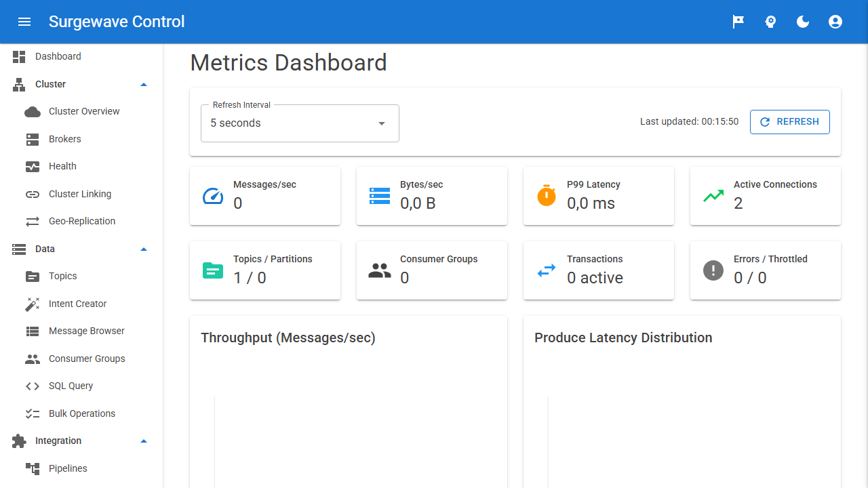Image resolution: width=868 pixels, height=488 pixels.
Task: Click the Integration puzzle piece icon
Action: pos(19,441)
